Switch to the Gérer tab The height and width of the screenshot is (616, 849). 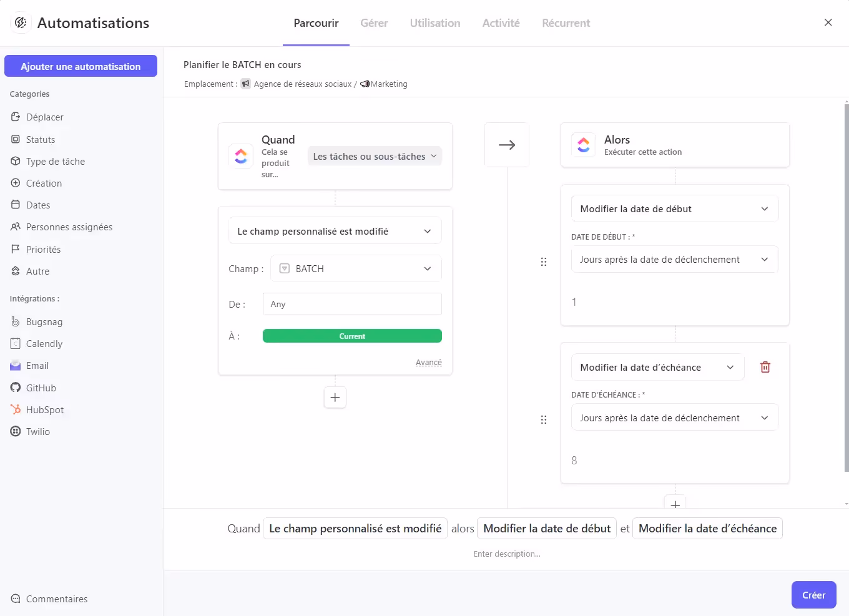tap(373, 22)
